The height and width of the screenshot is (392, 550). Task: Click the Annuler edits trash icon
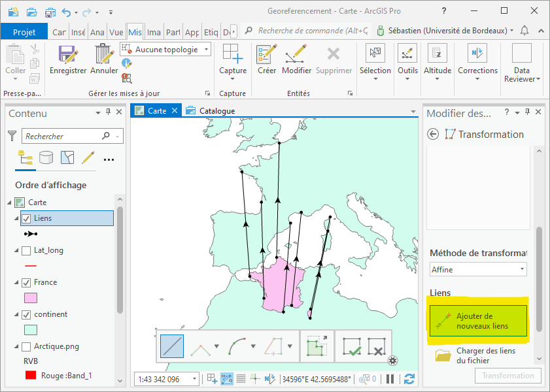click(103, 54)
